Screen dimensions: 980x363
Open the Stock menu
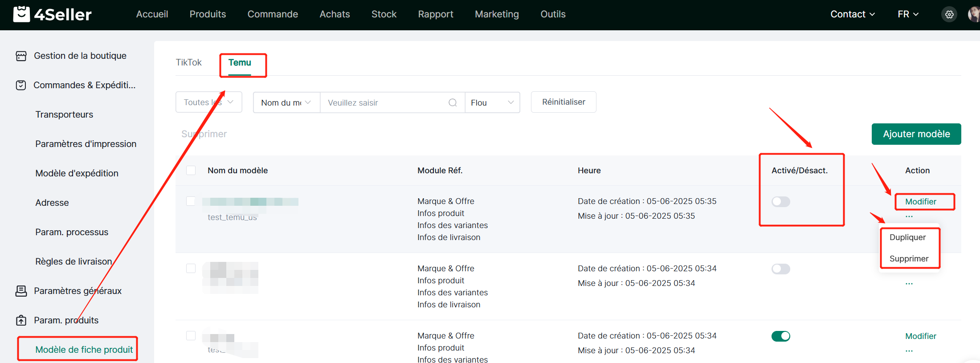pyautogui.click(x=384, y=14)
